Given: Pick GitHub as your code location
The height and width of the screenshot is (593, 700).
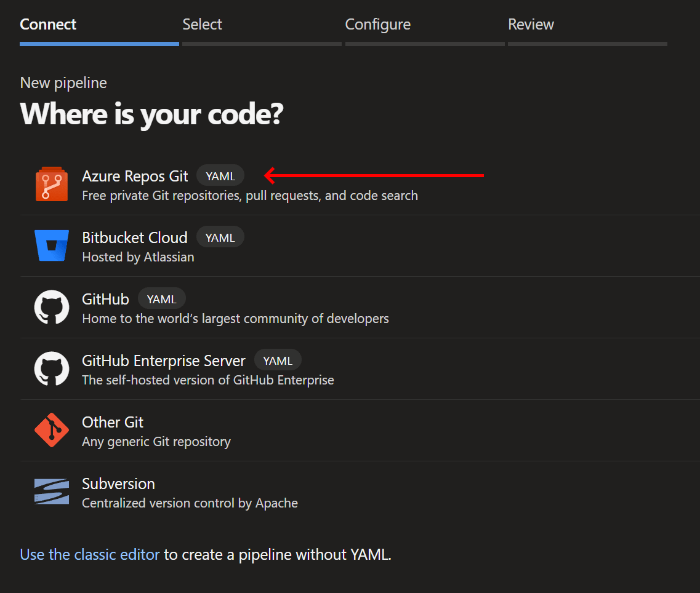Looking at the screenshot, I should click(x=105, y=299).
